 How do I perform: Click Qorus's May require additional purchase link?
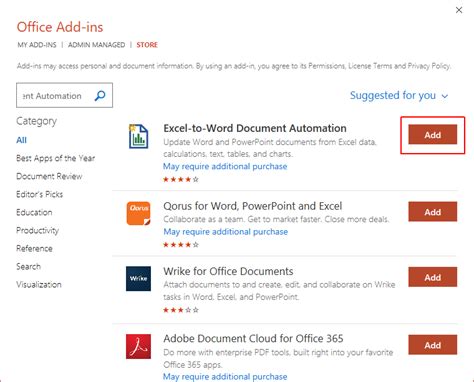click(x=225, y=232)
